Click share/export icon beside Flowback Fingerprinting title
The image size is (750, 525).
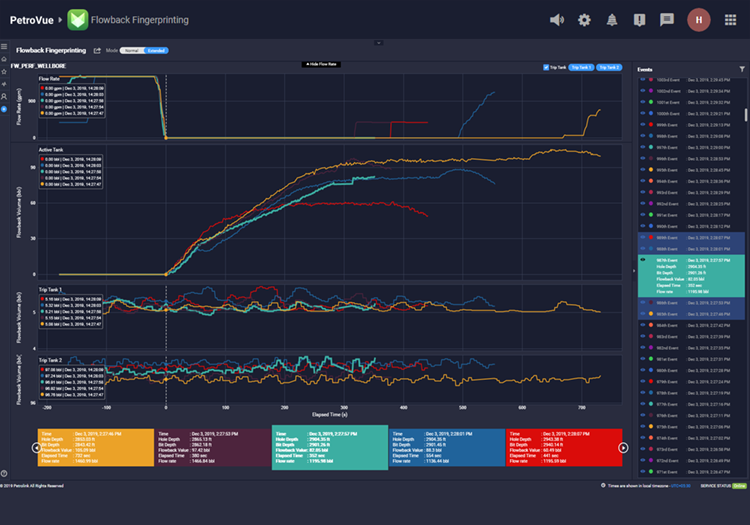tap(97, 51)
